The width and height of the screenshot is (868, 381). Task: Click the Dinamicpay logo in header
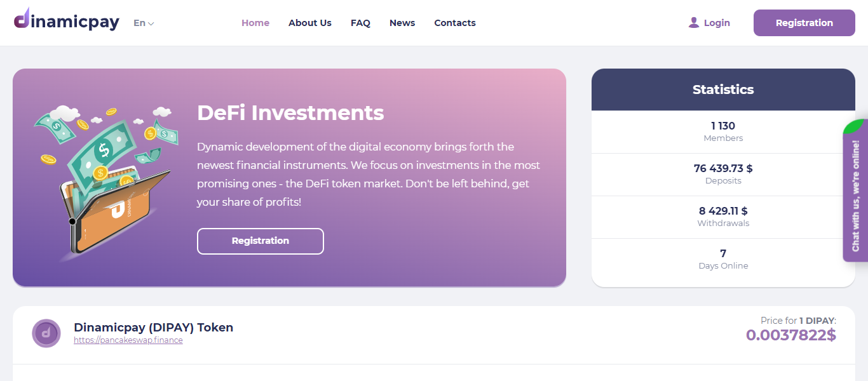pyautogui.click(x=66, y=20)
